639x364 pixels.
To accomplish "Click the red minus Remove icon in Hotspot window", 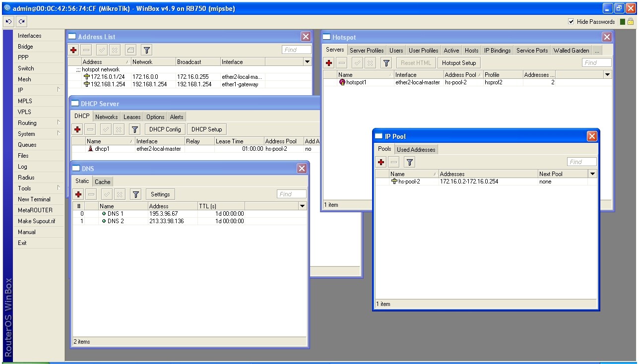I will point(342,63).
